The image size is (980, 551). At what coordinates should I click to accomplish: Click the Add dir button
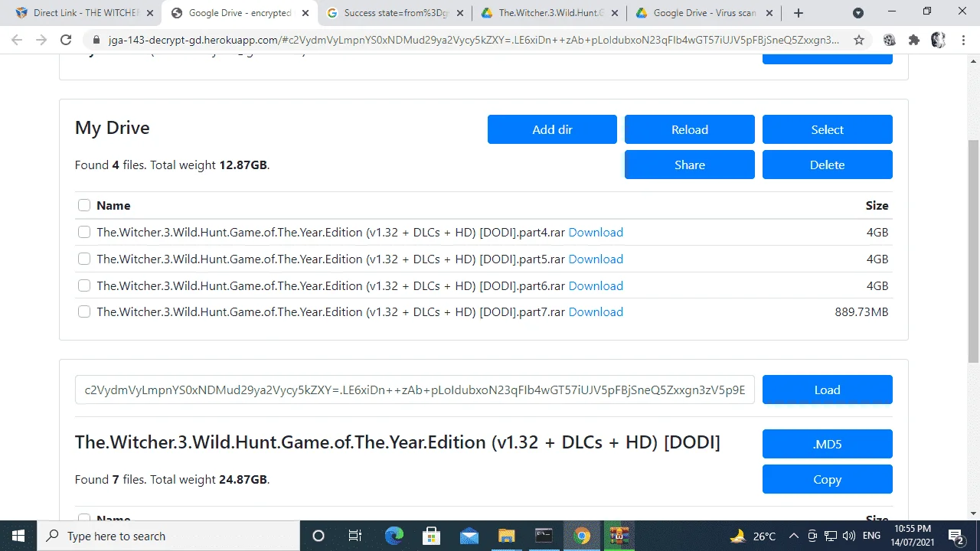pyautogui.click(x=552, y=129)
